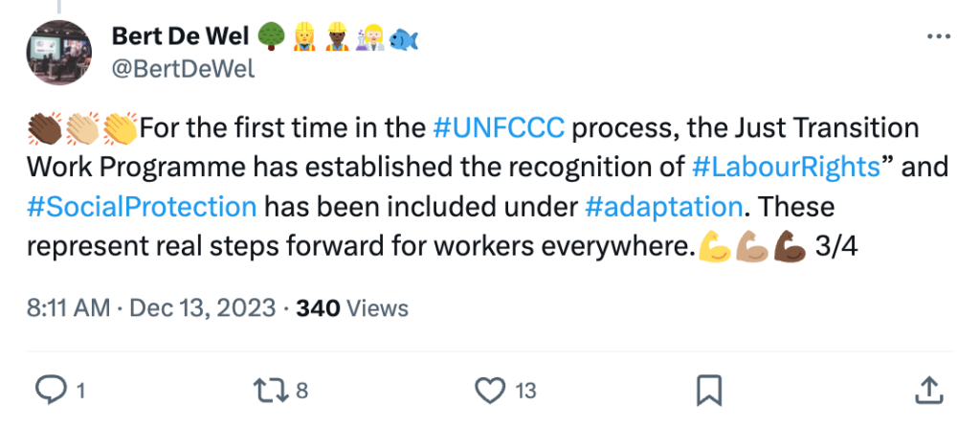This screenshot has width=980, height=429.
Task: Open the share tweet icon
Action: tap(927, 390)
